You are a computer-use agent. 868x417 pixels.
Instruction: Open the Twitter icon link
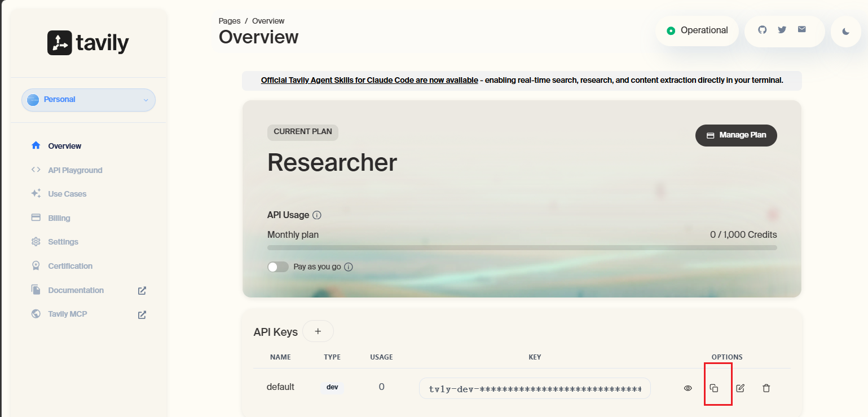pos(782,30)
